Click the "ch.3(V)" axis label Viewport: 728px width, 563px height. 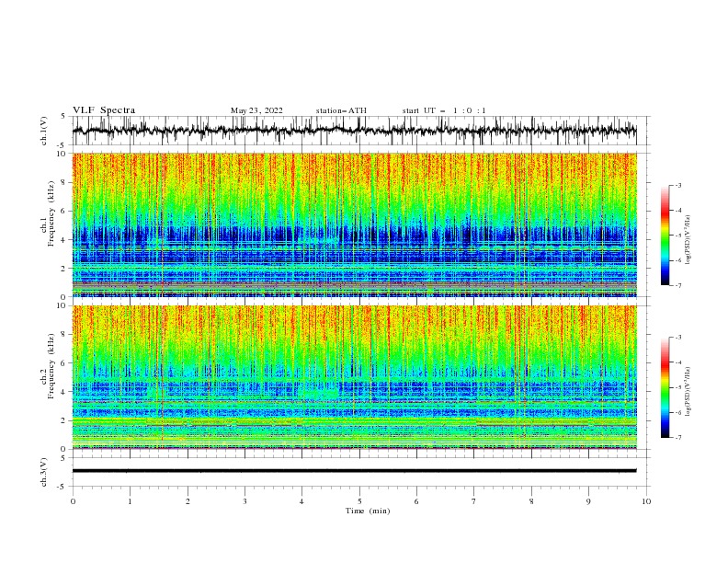pos(44,472)
